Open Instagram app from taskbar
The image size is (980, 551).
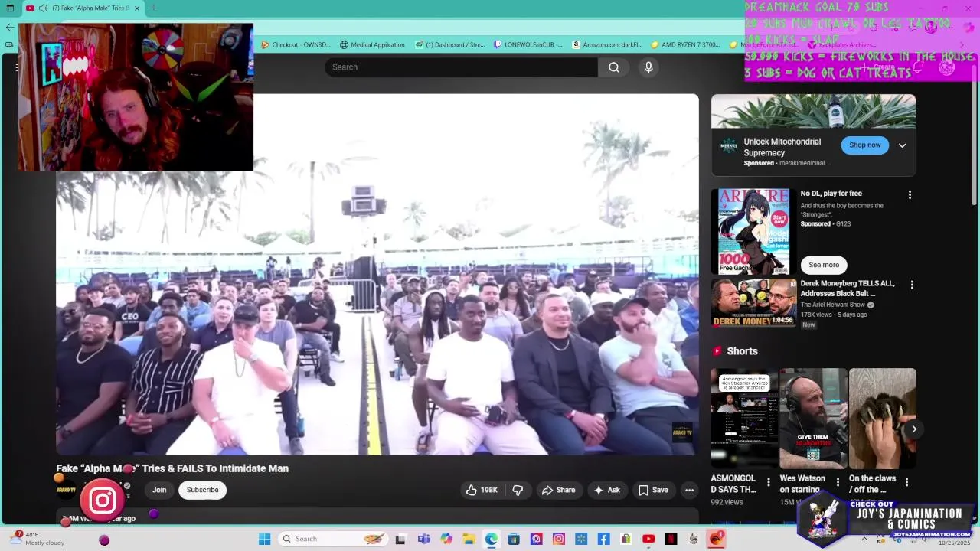click(x=559, y=539)
